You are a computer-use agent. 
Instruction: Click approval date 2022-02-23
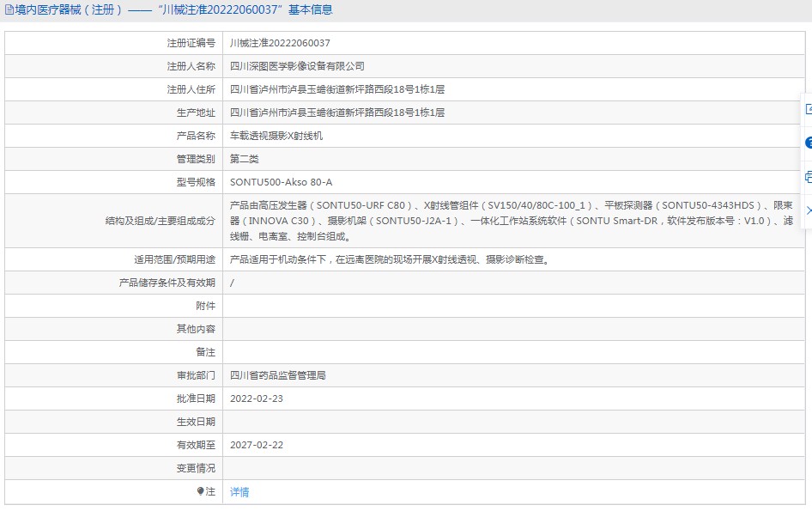coord(257,398)
